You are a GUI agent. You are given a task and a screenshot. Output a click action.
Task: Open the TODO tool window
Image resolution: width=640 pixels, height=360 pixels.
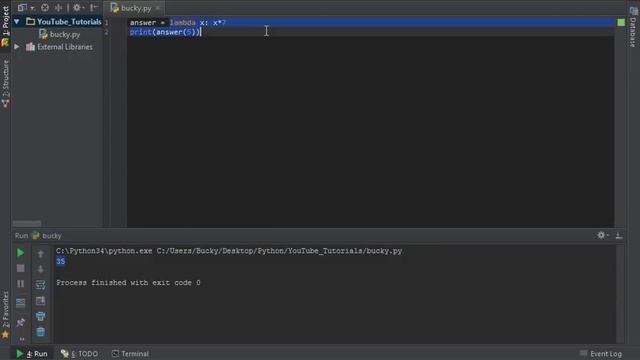[x=79, y=353]
